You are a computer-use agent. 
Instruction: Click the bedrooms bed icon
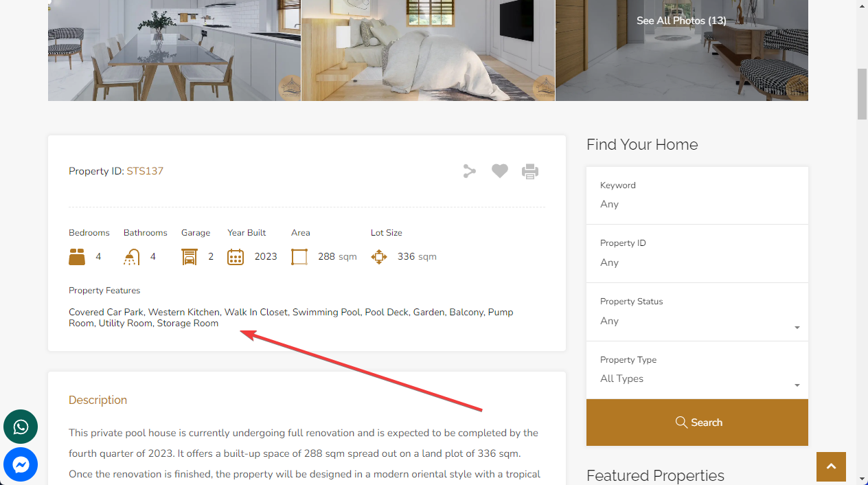[77, 257]
